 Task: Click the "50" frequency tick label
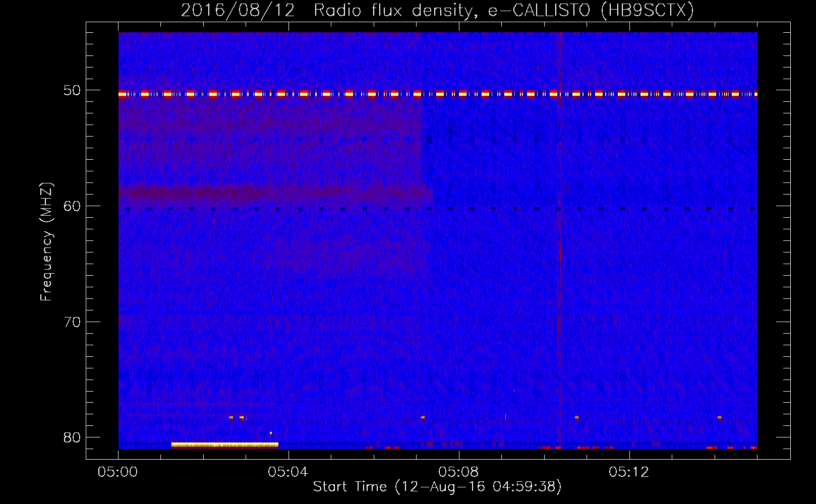point(72,91)
